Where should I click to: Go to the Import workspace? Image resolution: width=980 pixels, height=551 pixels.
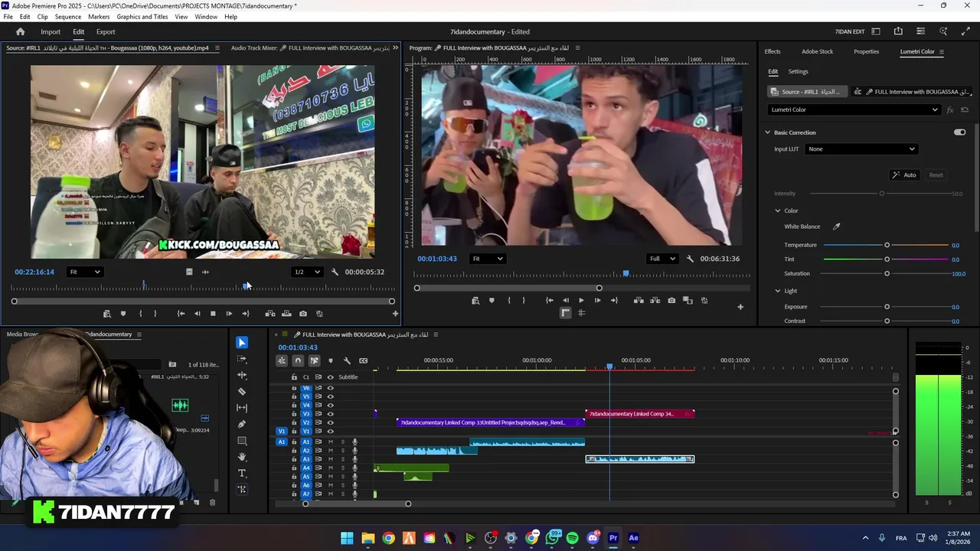point(51,32)
